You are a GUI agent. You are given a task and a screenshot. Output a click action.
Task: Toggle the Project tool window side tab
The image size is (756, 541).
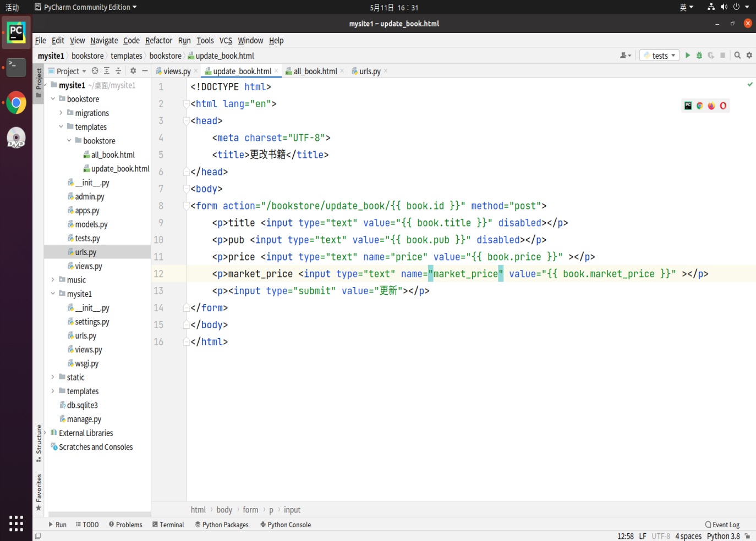click(x=39, y=83)
